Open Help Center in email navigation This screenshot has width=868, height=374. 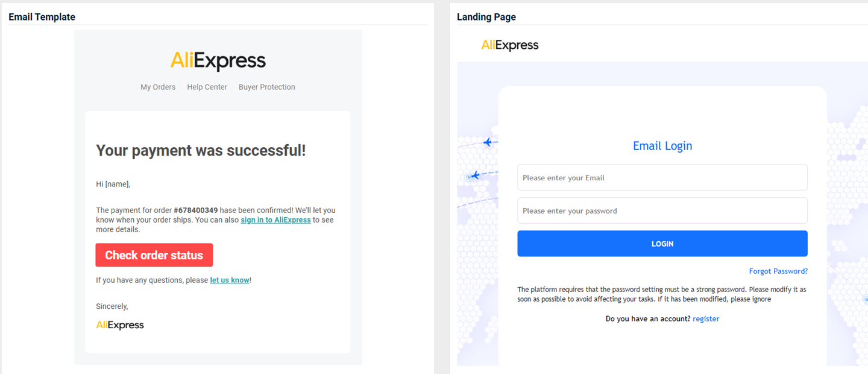[x=207, y=87]
